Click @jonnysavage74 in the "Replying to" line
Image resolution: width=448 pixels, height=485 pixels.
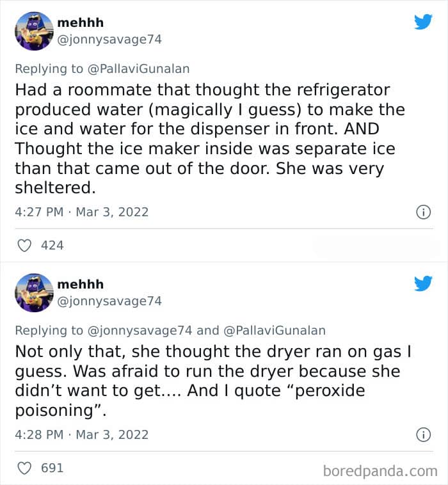[x=140, y=330]
